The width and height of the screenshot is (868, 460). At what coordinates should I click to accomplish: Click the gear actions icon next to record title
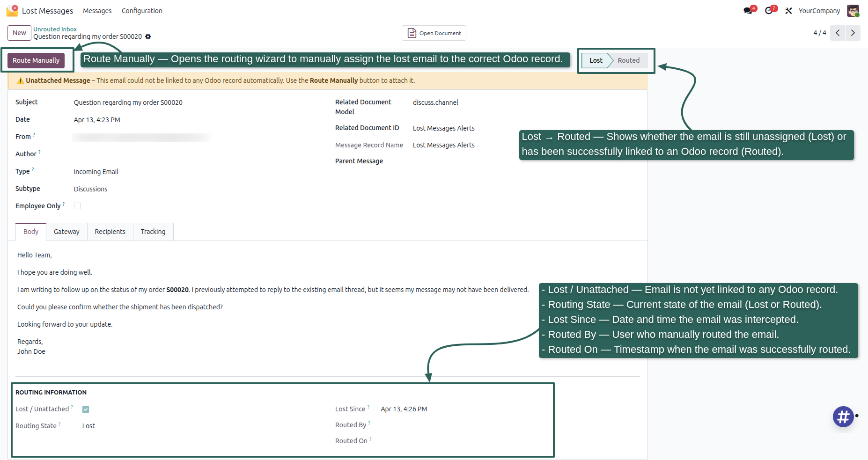(148, 37)
